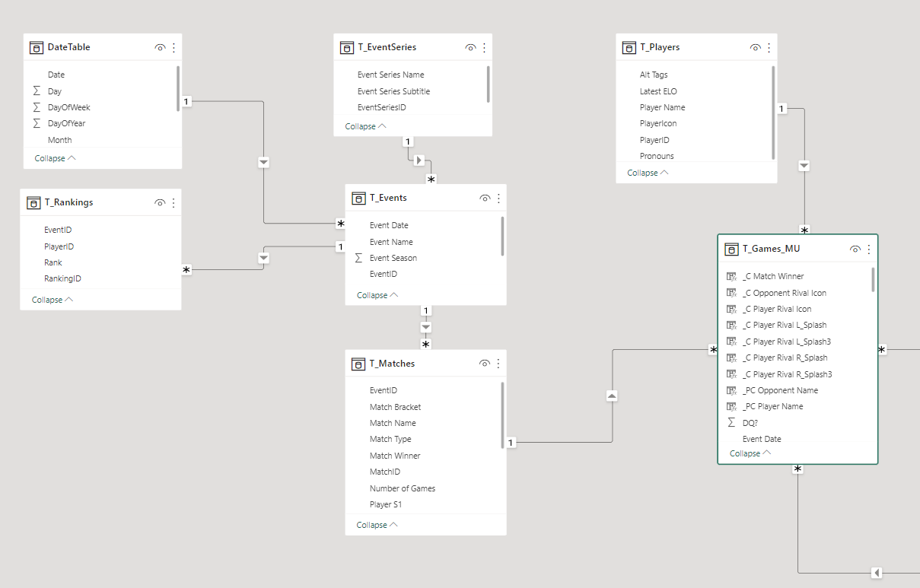The image size is (920, 588).
Task: Collapse the T_Rankings card
Action: pyautogui.click(x=53, y=300)
